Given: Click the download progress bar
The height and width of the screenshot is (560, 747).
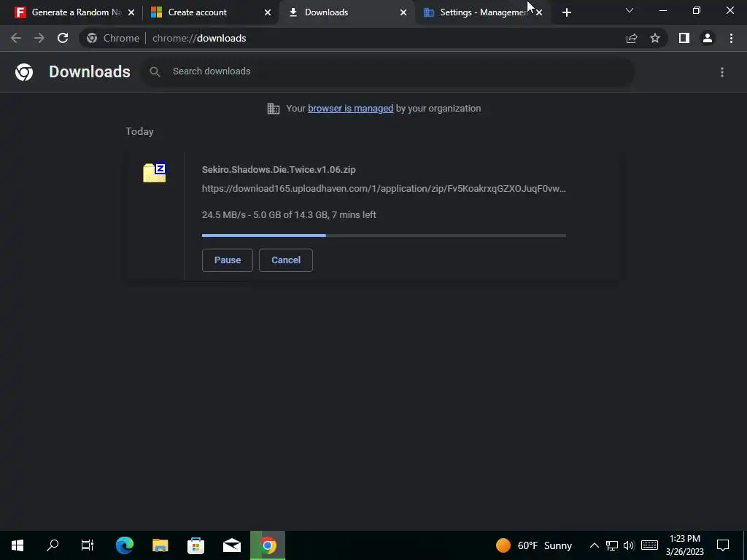Looking at the screenshot, I should (384, 236).
